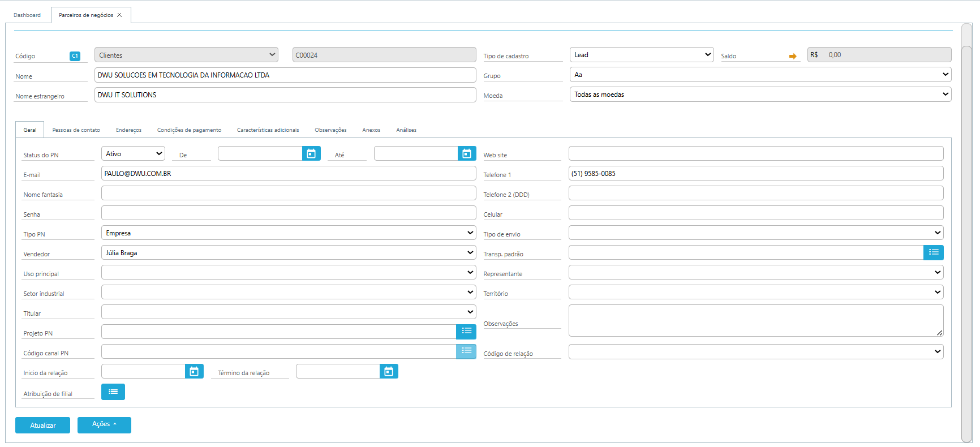980x447 pixels.
Task: Open the Condições de pagamento tab
Action: [x=189, y=130]
